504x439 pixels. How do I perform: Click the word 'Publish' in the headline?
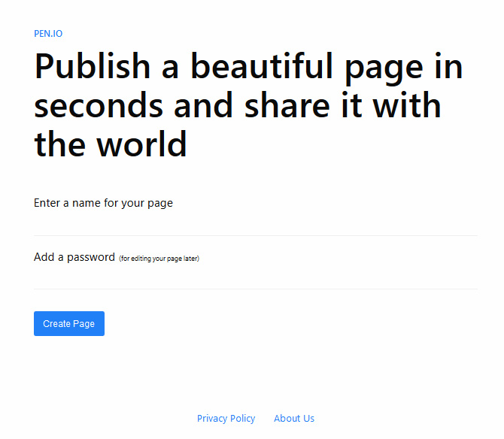[x=93, y=68]
